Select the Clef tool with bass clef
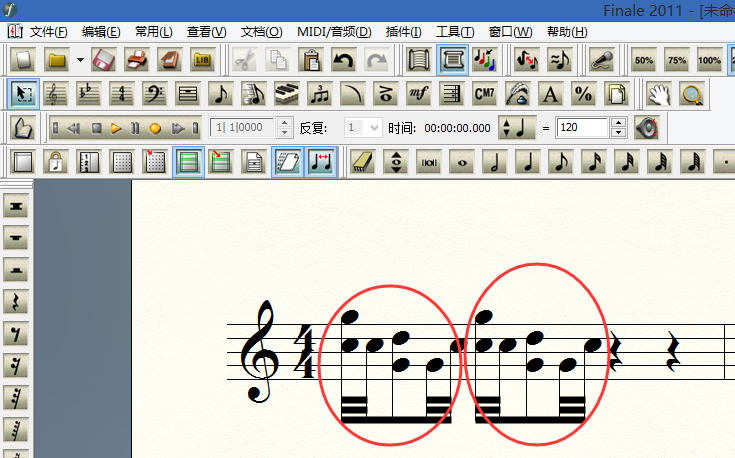Viewport: 735px width, 458px height. [155, 94]
